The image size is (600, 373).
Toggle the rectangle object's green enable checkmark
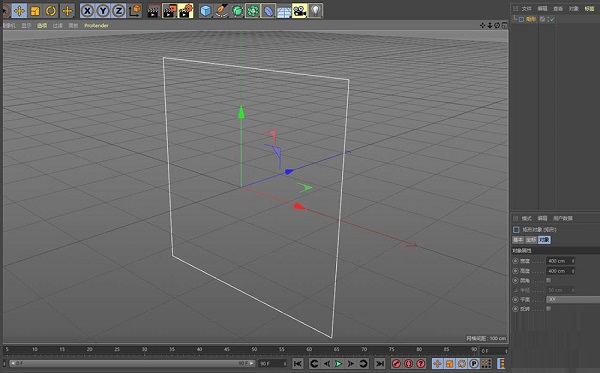coord(552,19)
